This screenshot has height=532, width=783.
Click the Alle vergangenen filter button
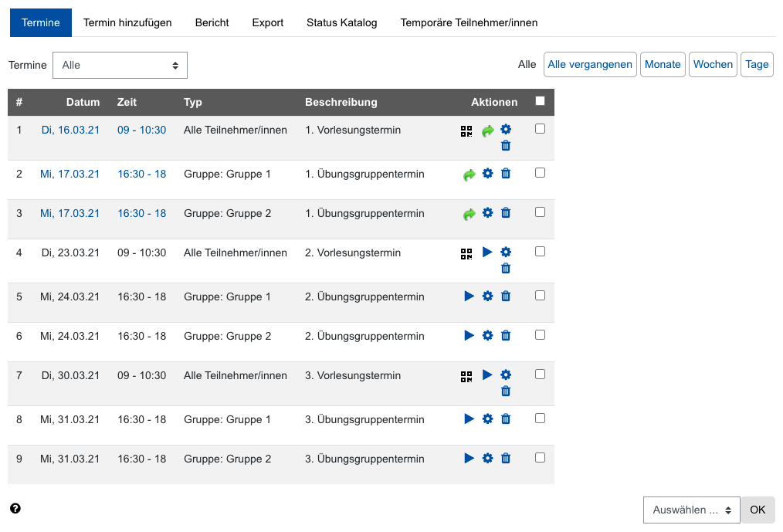coord(590,64)
